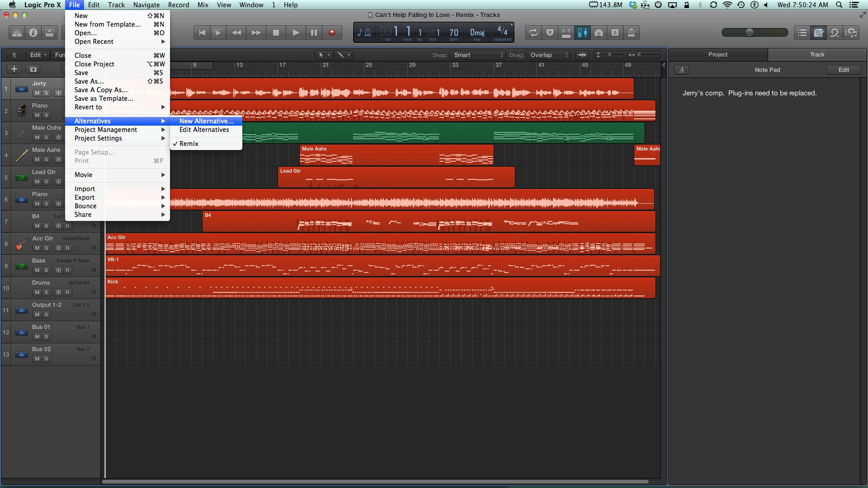Toggle the Replace mode button
The width and height of the screenshot is (868, 488).
(550, 33)
